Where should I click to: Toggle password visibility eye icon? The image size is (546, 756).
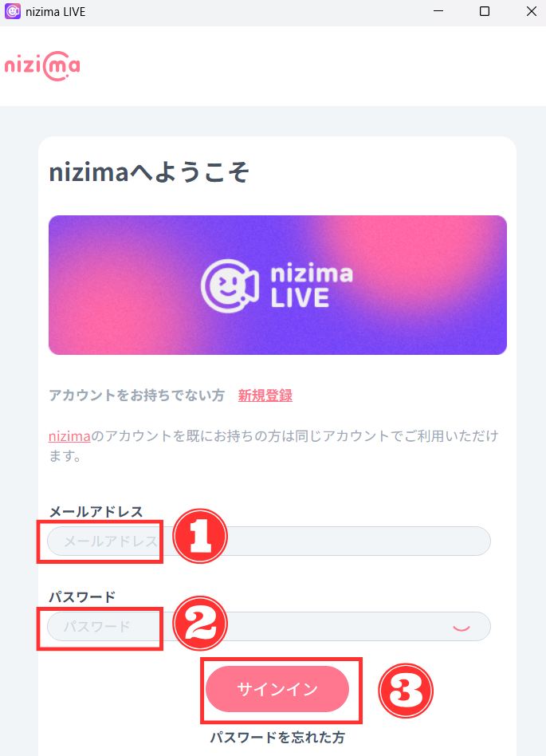click(x=462, y=627)
